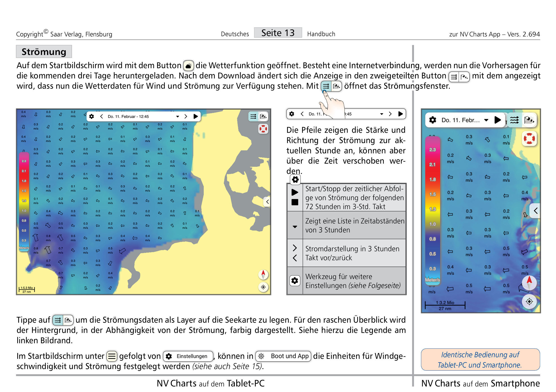This screenshot has width=556, height=392.
Task: Toggle current layer button on tablet map
Action: pos(253,117)
